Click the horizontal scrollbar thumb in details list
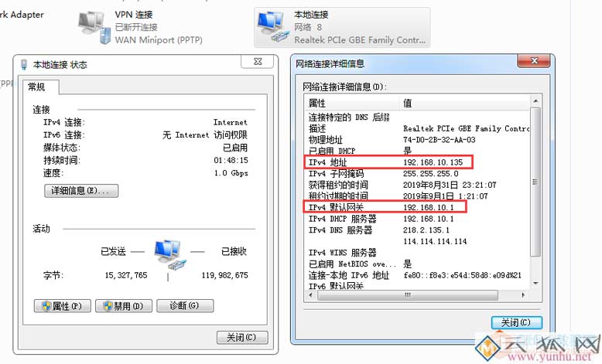602x364 pixels. click(408, 295)
